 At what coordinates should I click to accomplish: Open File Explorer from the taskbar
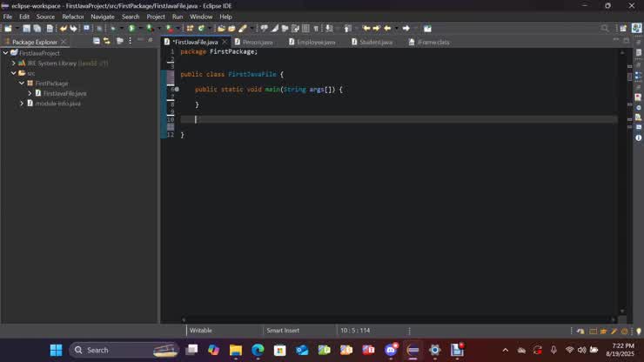(x=236, y=350)
